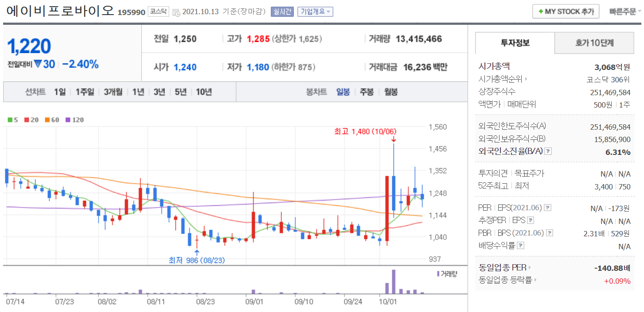Viewport: 644px width, 312px height.
Task: Select the 3개월 line chart range
Action: pyautogui.click(x=113, y=92)
